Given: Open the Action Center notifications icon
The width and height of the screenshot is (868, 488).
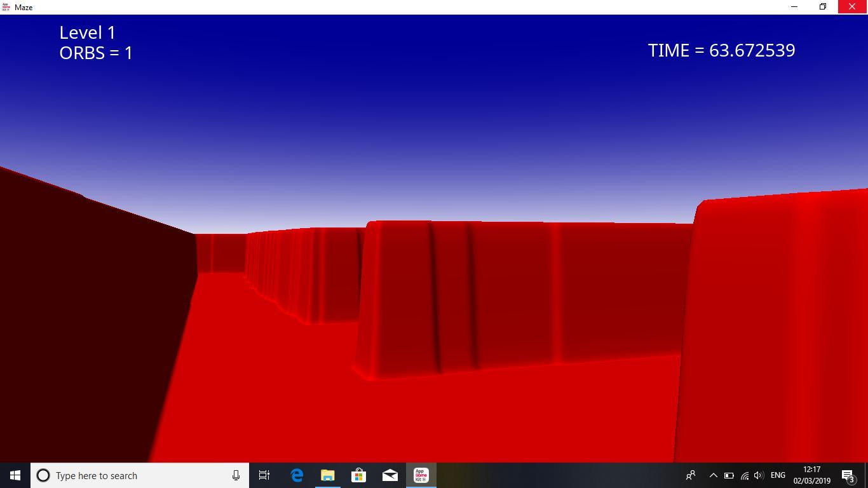Looking at the screenshot, I should [x=848, y=475].
